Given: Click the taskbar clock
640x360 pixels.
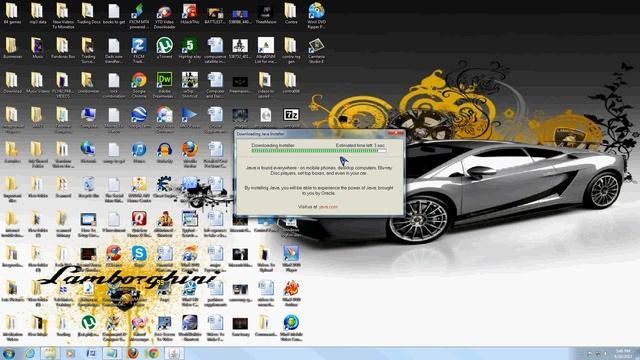Looking at the screenshot, I should [623, 353].
